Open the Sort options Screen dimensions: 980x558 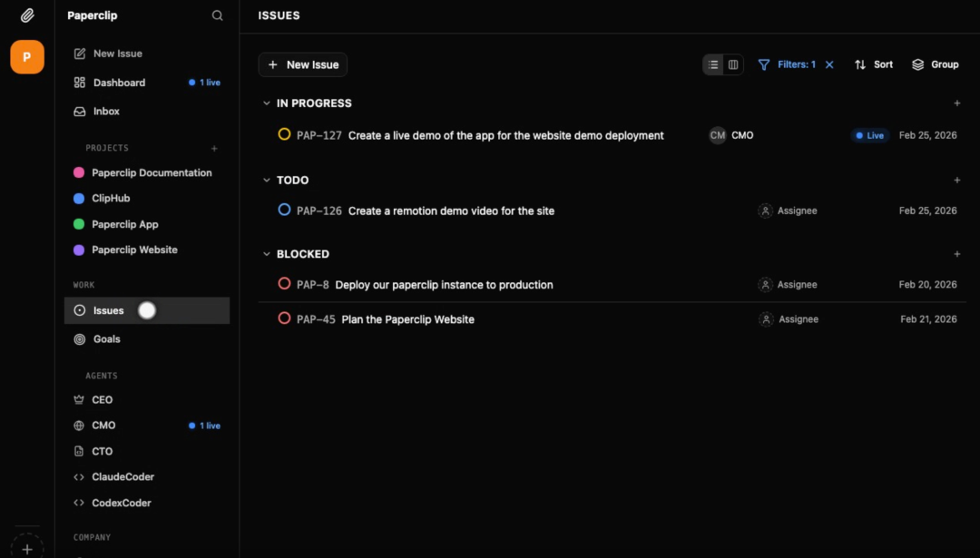click(873, 64)
